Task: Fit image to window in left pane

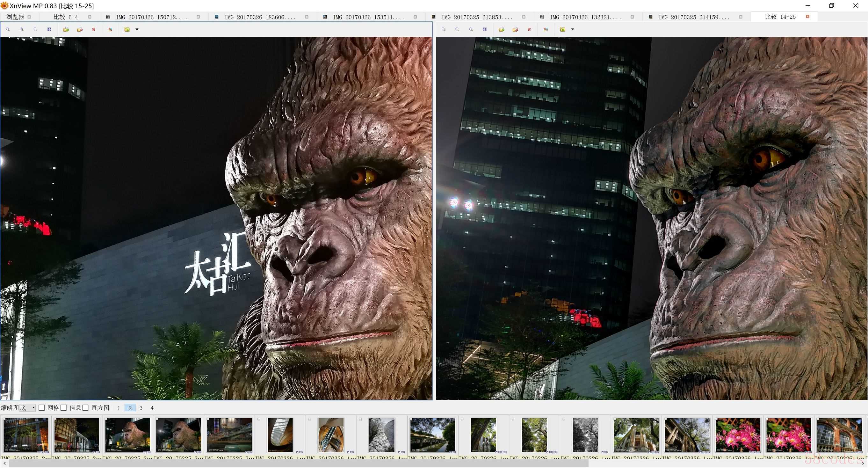Action: click(49, 30)
